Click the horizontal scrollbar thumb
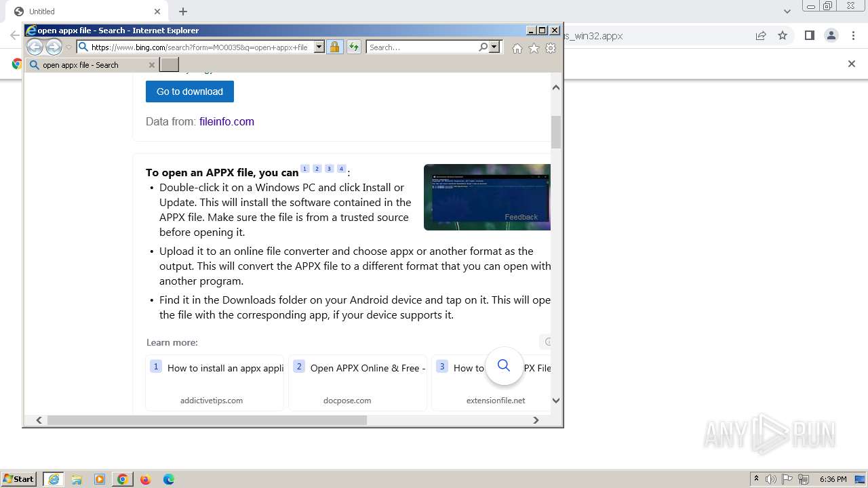The height and width of the screenshot is (488, 868). click(x=207, y=420)
